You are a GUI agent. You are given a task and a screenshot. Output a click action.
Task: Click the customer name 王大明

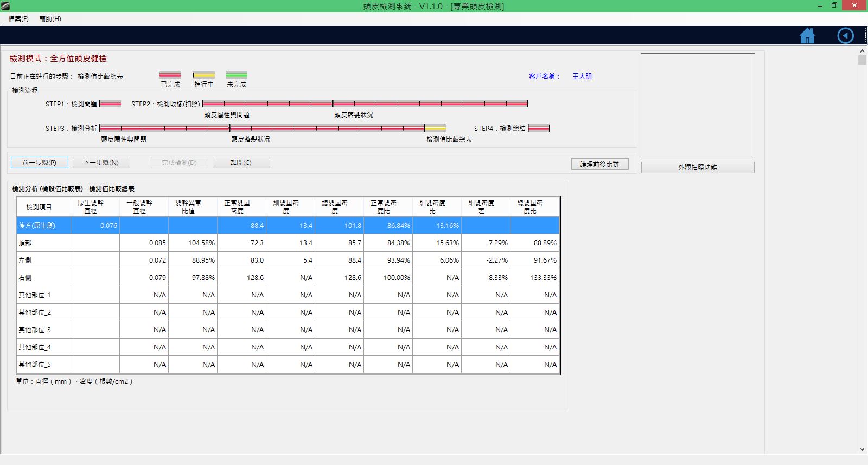click(x=582, y=77)
